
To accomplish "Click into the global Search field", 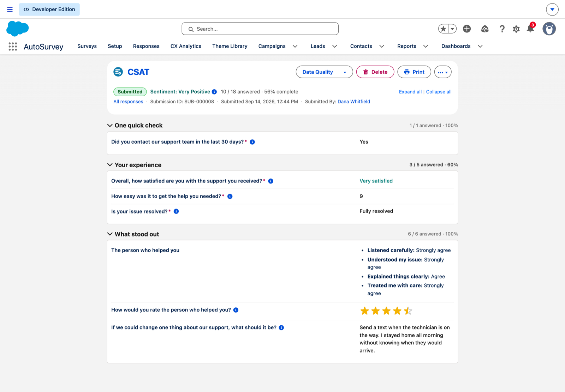I will [x=260, y=29].
